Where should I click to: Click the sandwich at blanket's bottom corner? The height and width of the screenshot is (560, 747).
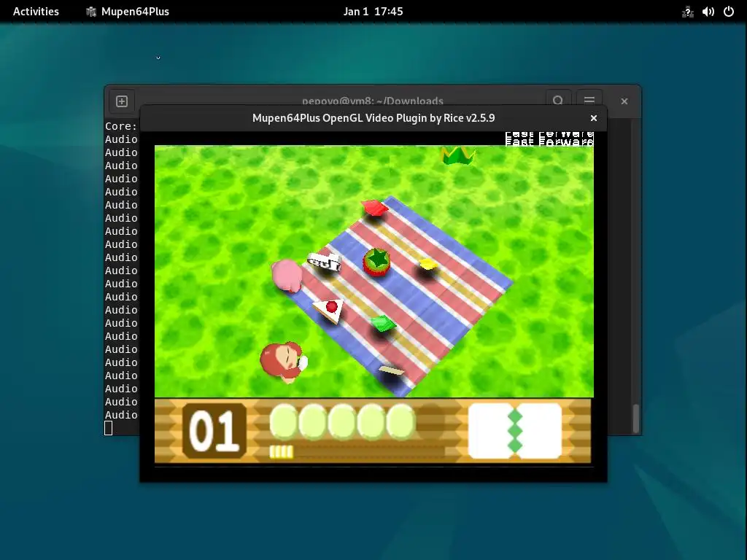point(391,370)
